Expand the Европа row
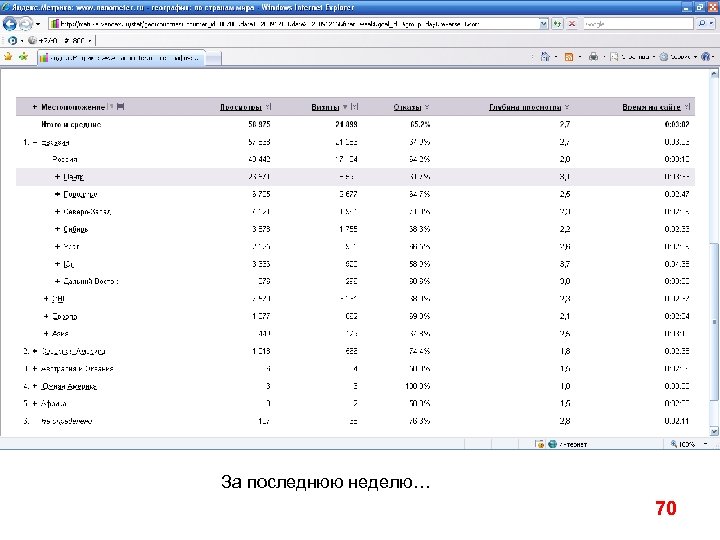Image resolution: width=720 pixels, height=540 pixels. (46, 316)
